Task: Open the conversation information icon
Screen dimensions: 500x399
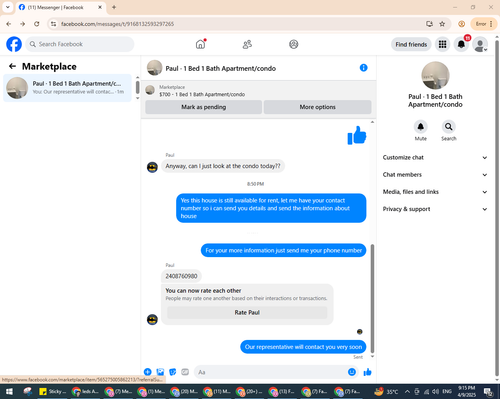Action: pyautogui.click(x=363, y=68)
